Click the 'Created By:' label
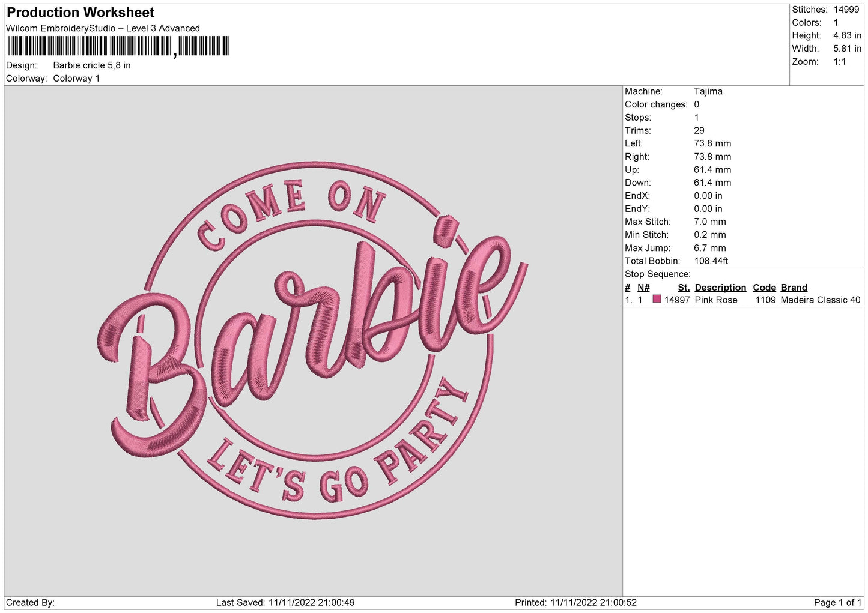This screenshot has height=613, width=868. point(30,602)
